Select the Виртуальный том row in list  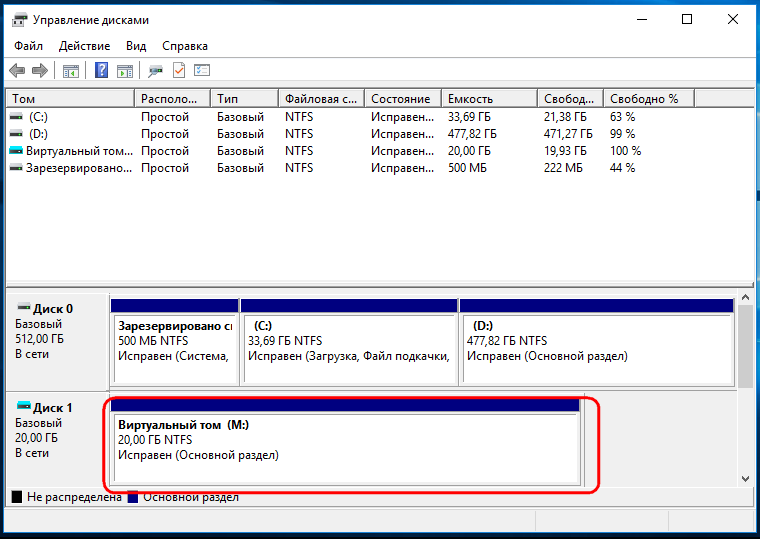pyautogui.click(x=380, y=151)
